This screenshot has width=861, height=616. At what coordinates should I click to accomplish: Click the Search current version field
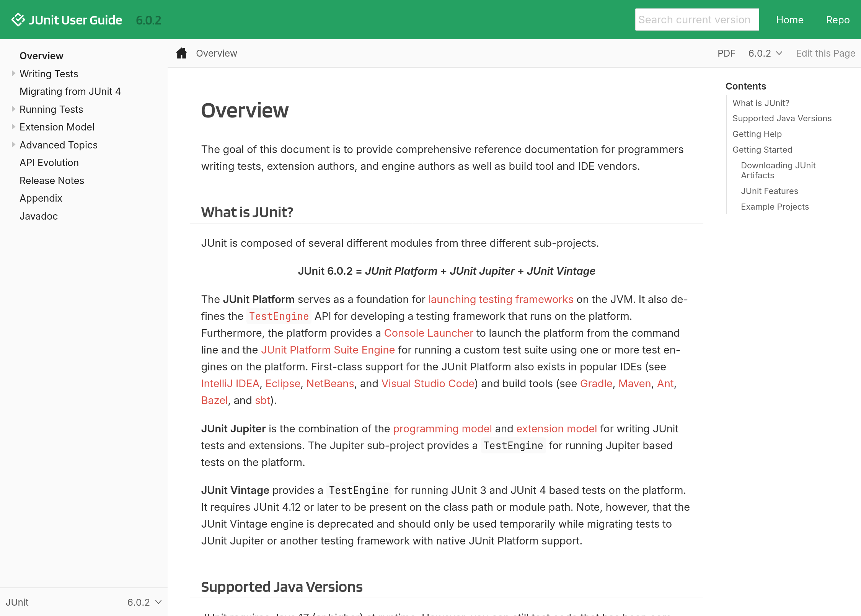point(697,19)
